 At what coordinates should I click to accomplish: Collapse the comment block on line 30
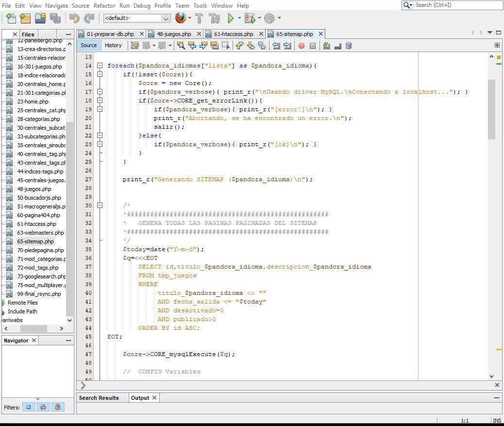100,205
